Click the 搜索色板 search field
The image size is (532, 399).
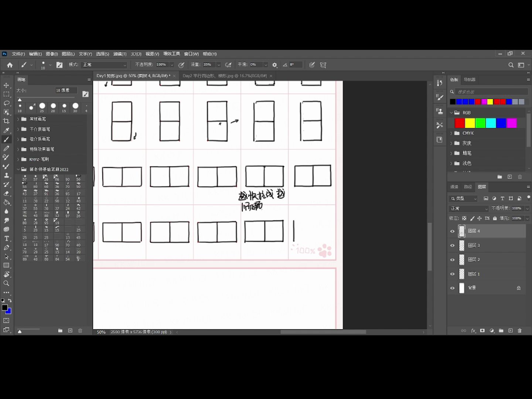491,92
